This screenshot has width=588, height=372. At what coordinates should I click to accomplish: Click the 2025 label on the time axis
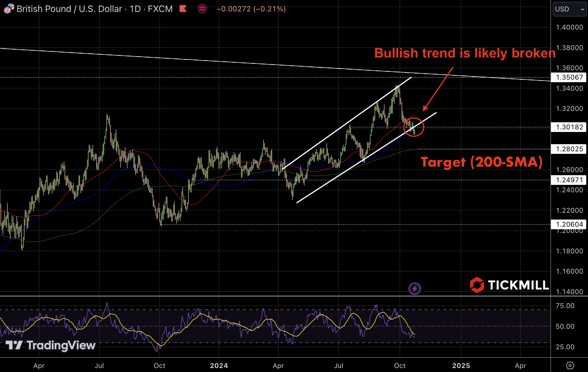coord(461,365)
